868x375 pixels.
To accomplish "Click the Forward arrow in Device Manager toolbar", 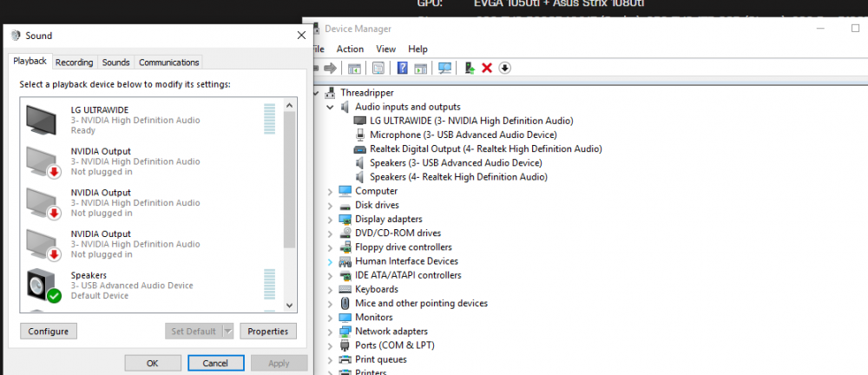I will coord(330,68).
